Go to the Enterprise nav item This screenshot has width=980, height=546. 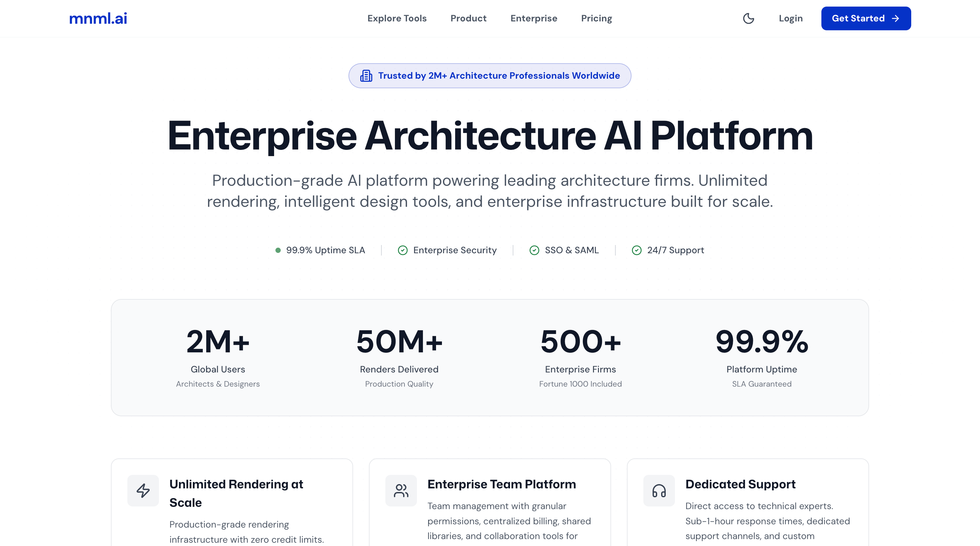click(x=534, y=18)
